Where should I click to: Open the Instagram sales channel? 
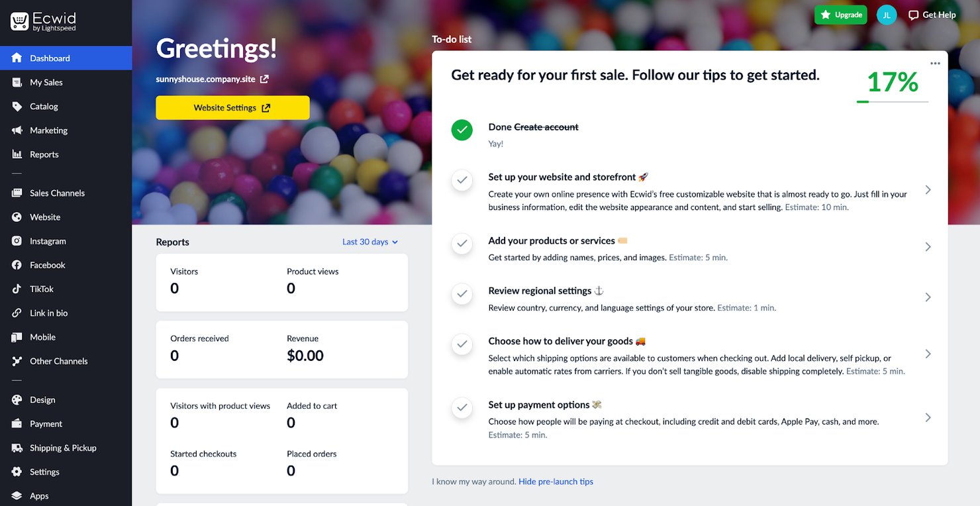(x=47, y=240)
